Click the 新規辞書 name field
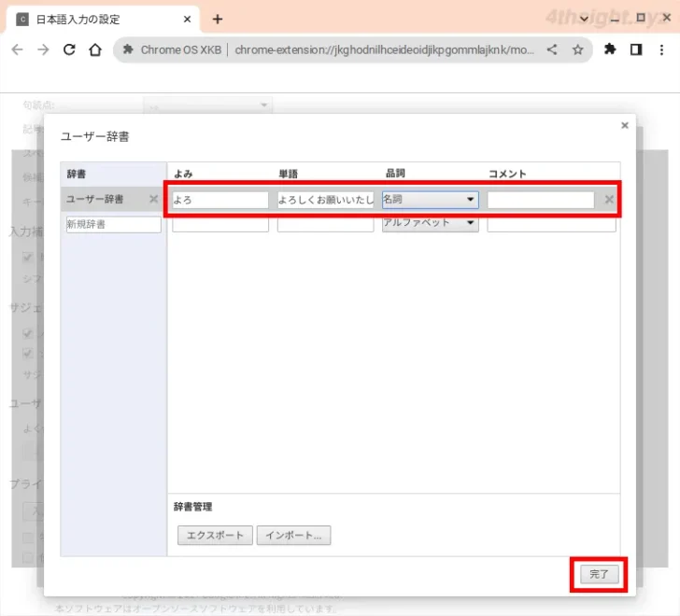Image resolution: width=680 pixels, height=616 pixels. 114,224
